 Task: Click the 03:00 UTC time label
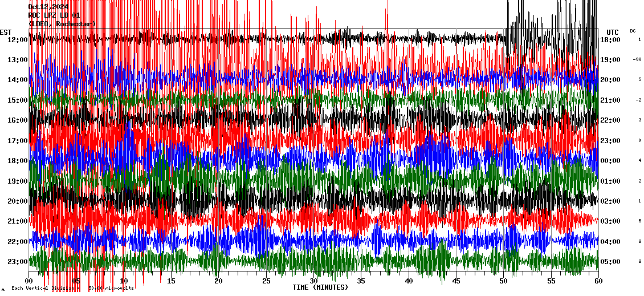click(x=610, y=221)
